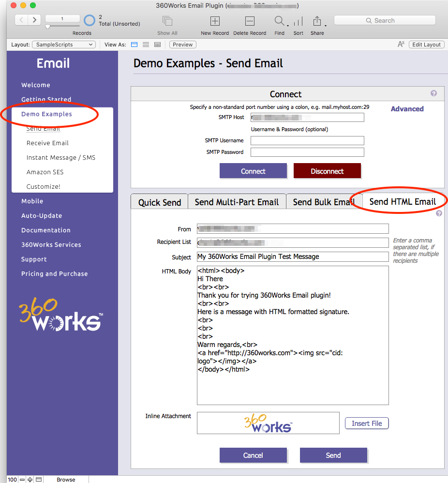Click the Send button
The height and width of the screenshot is (483, 448).
pyautogui.click(x=333, y=455)
